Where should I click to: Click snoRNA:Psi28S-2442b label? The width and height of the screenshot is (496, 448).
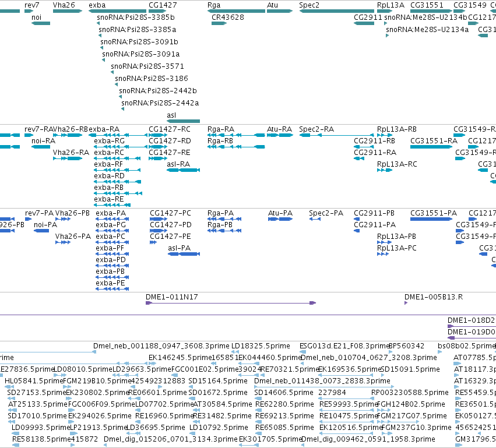pyautogui.click(x=158, y=91)
